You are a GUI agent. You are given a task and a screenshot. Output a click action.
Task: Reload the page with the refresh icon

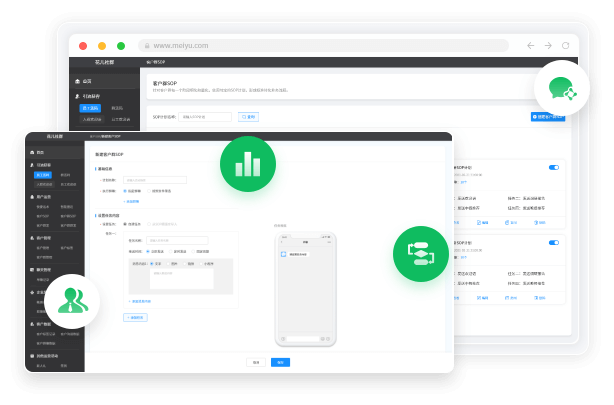(566, 45)
